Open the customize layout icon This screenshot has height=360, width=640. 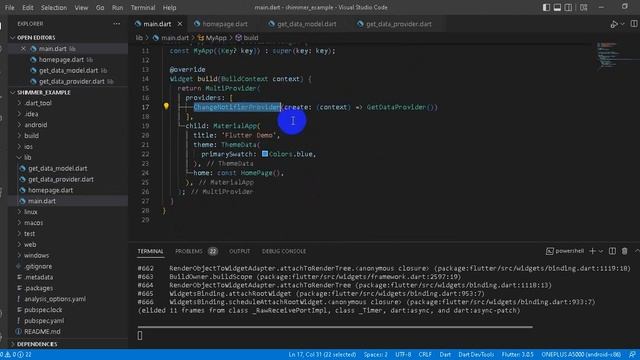pos(584,7)
